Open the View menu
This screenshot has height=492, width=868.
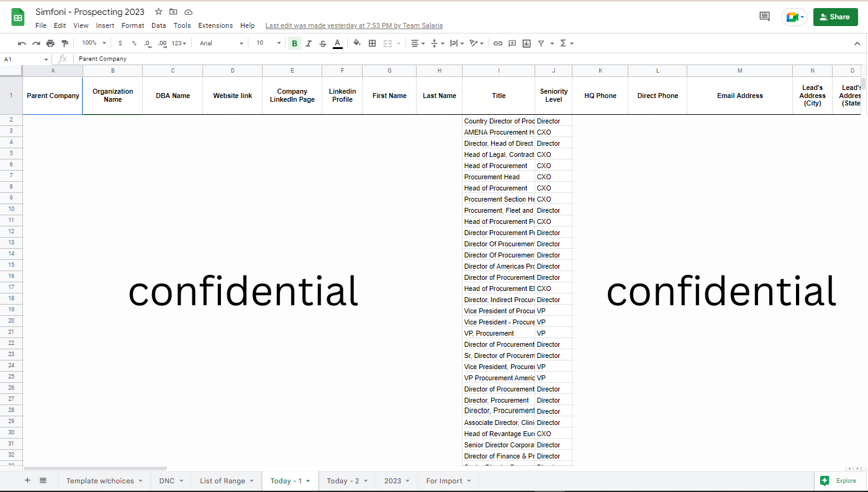81,25
